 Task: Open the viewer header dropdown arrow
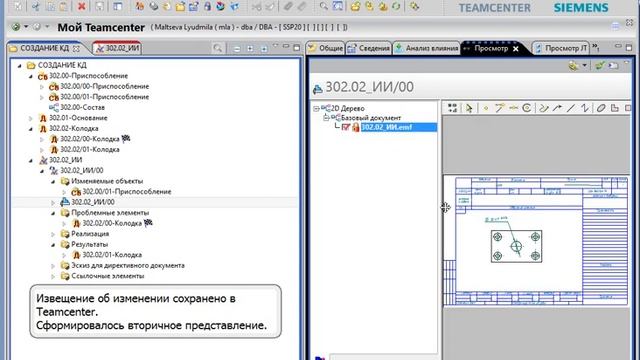584,65
